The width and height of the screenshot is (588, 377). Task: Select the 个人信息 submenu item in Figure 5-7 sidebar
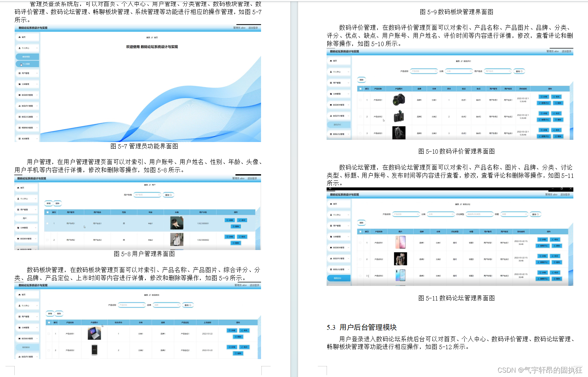[x=27, y=64]
